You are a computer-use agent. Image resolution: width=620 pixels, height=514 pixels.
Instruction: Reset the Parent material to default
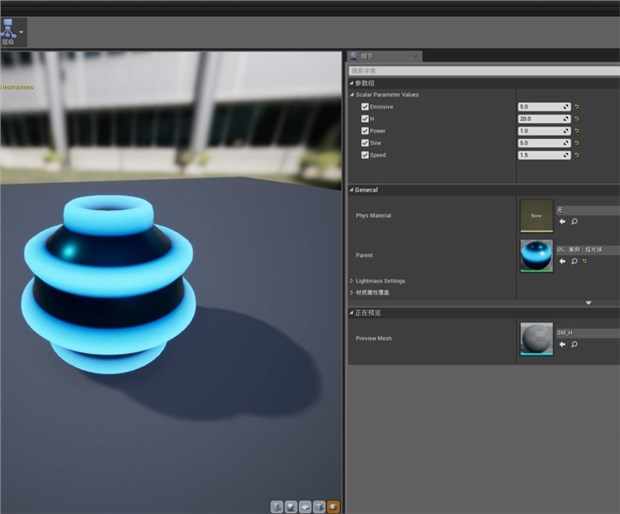[x=585, y=261]
